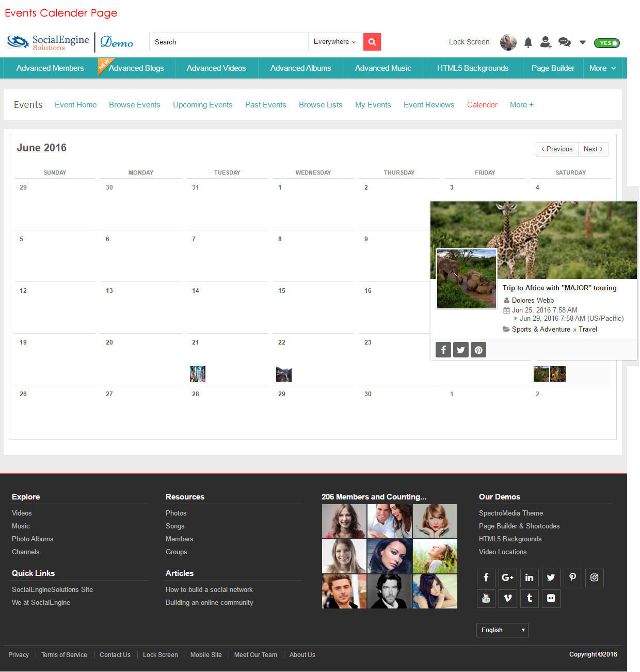Open the friend requests icon

pyautogui.click(x=546, y=42)
